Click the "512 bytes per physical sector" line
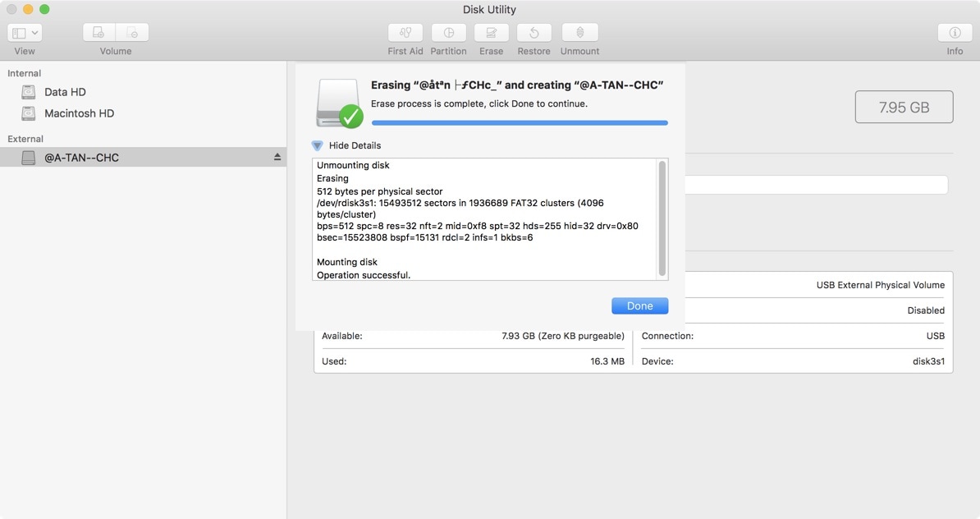Viewport: 980px width, 519px height. 379,191
